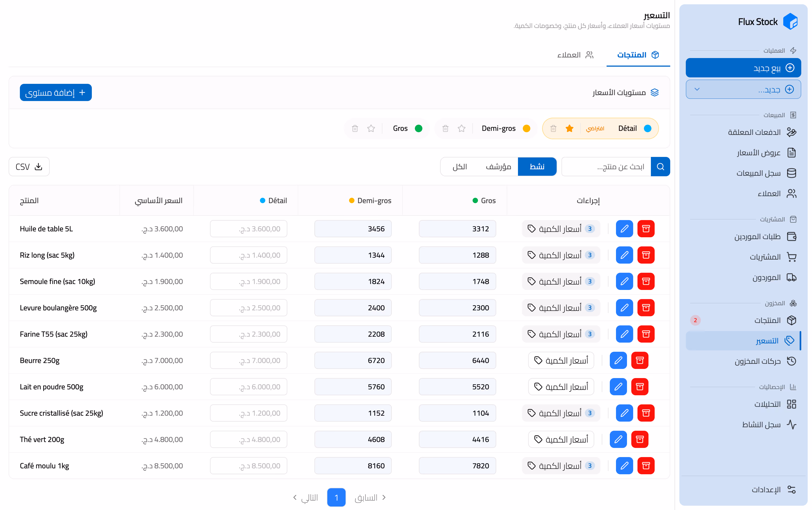Open المنتجات in sidebar inventory section

click(743, 320)
